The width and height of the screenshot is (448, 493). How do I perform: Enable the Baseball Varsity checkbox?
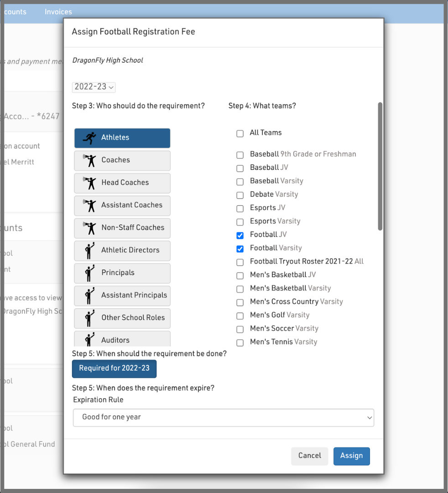tap(240, 182)
